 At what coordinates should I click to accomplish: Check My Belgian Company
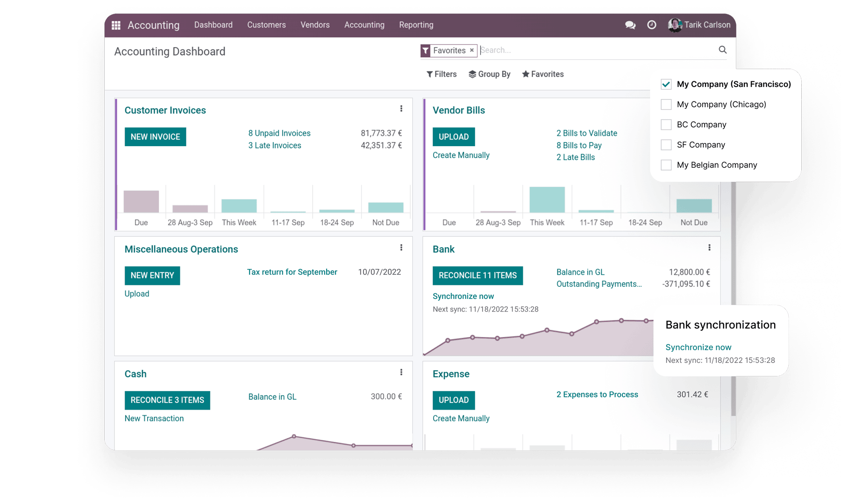coord(665,164)
